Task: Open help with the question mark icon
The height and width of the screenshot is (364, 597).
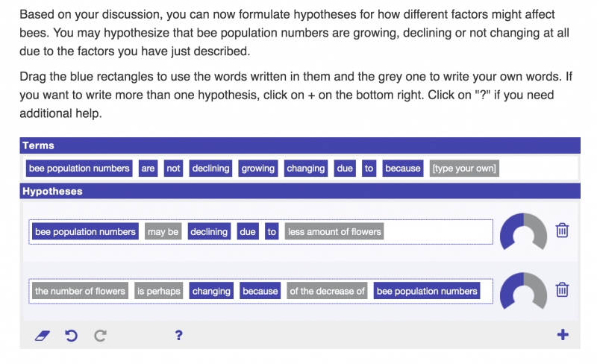Action: 179,336
